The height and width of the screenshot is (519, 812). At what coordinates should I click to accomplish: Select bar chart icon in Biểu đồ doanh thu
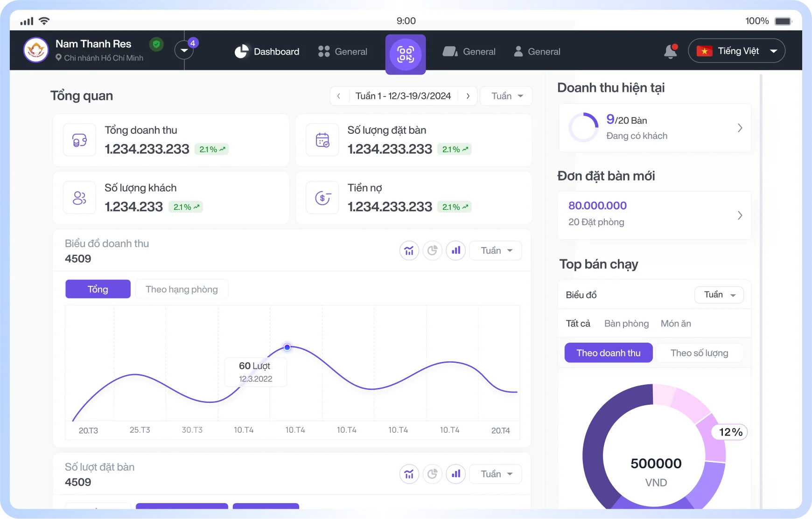tap(455, 251)
